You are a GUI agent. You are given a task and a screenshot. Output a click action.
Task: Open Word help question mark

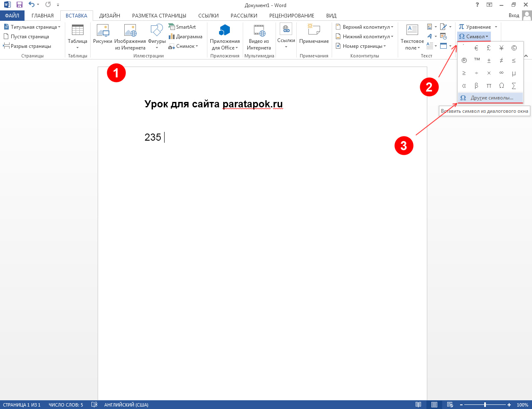[477, 5]
